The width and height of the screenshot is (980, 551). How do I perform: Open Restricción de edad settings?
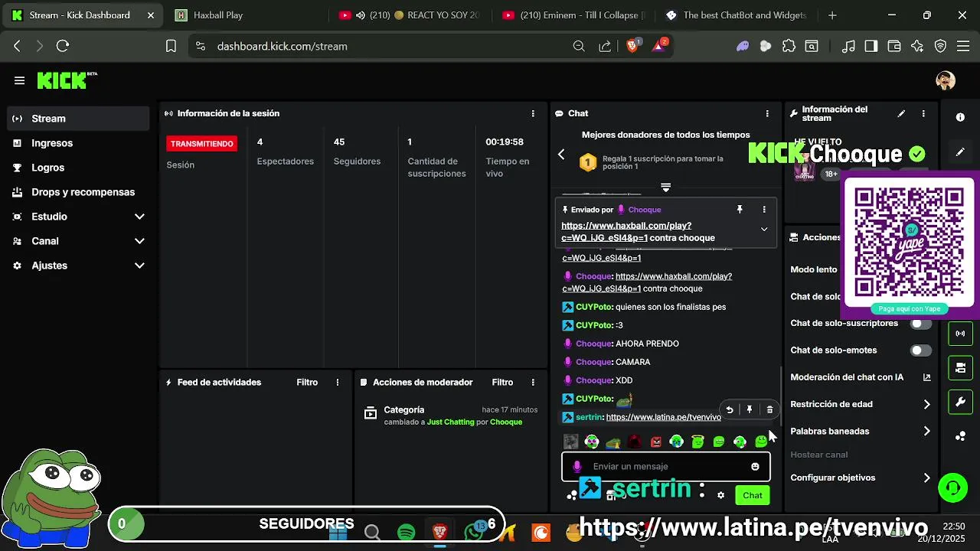click(861, 404)
